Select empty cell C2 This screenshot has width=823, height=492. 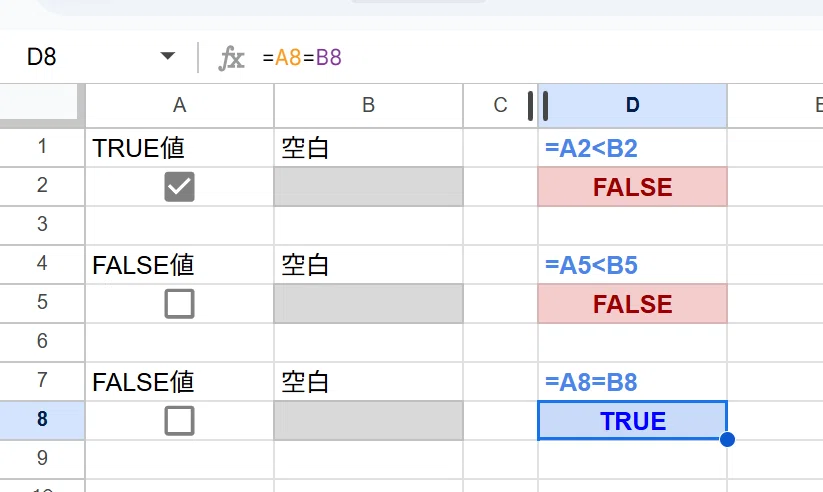pos(500,186)
